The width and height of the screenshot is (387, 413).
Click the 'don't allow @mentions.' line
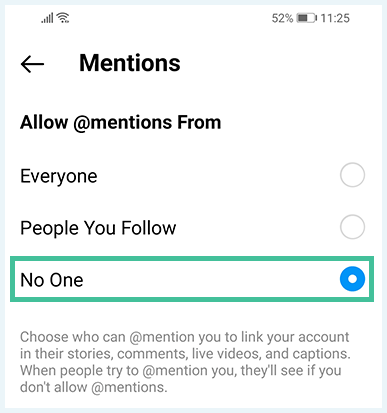pyautogui.click(x=94, y=387)
